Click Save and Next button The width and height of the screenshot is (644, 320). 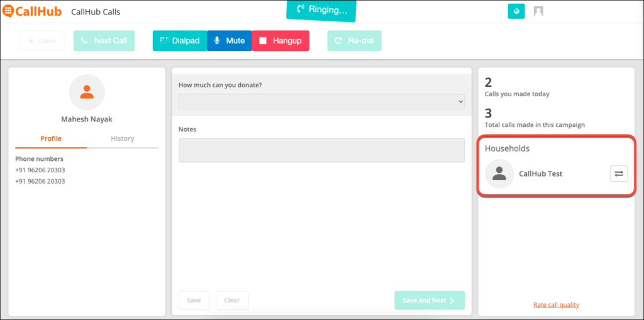point(430,301)
